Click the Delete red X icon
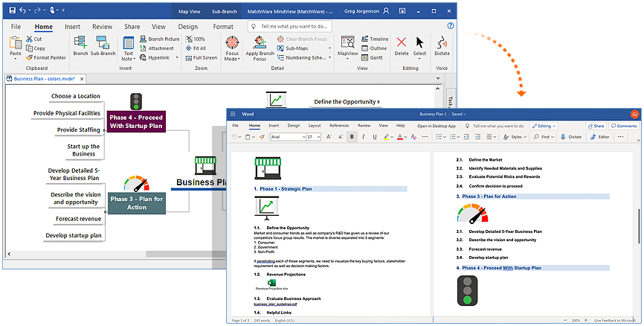Screen dimensions: 644x326 (402, 45)
